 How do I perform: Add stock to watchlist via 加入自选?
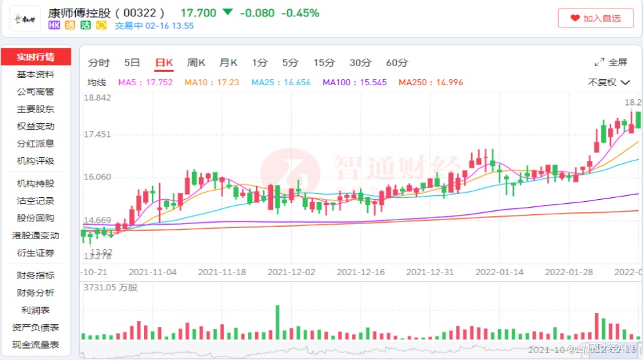596,18
